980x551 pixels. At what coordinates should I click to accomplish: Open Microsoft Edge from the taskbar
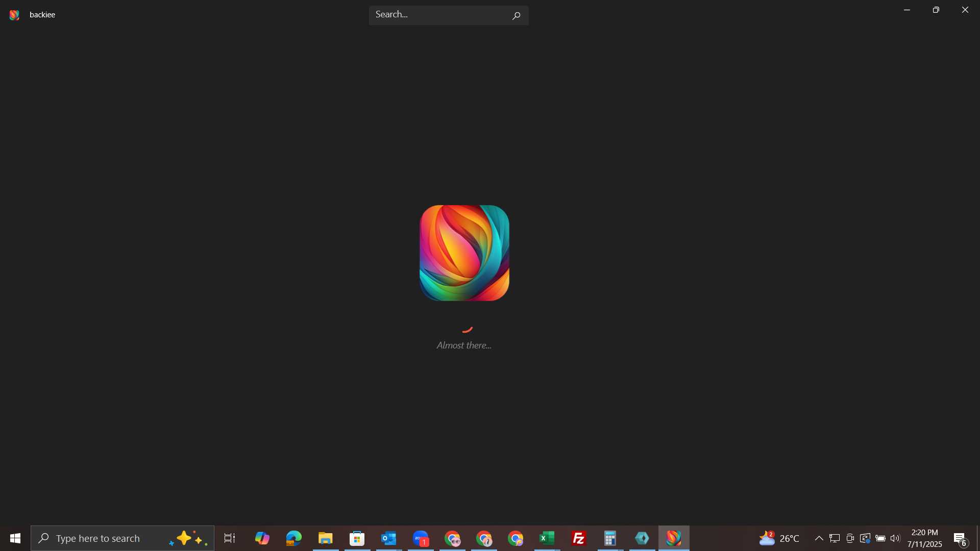pos(294,538)
